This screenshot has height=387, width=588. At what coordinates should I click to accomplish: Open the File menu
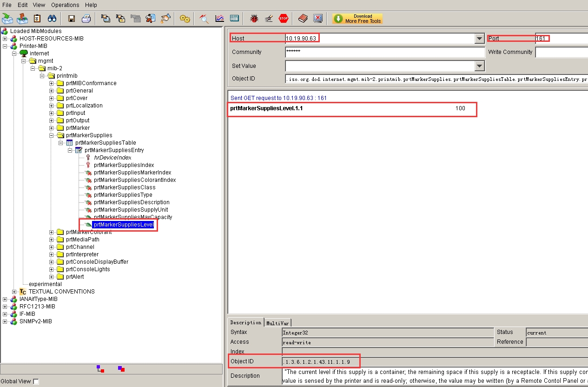7,5
